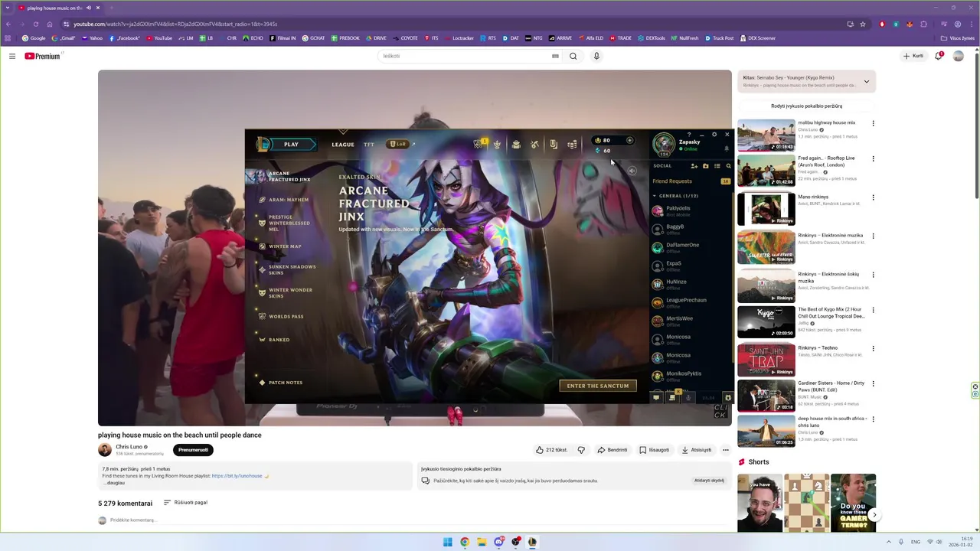Open options for malibu highway house mix
The width and height of the screenshot is (980, 551).
point(873,123)
